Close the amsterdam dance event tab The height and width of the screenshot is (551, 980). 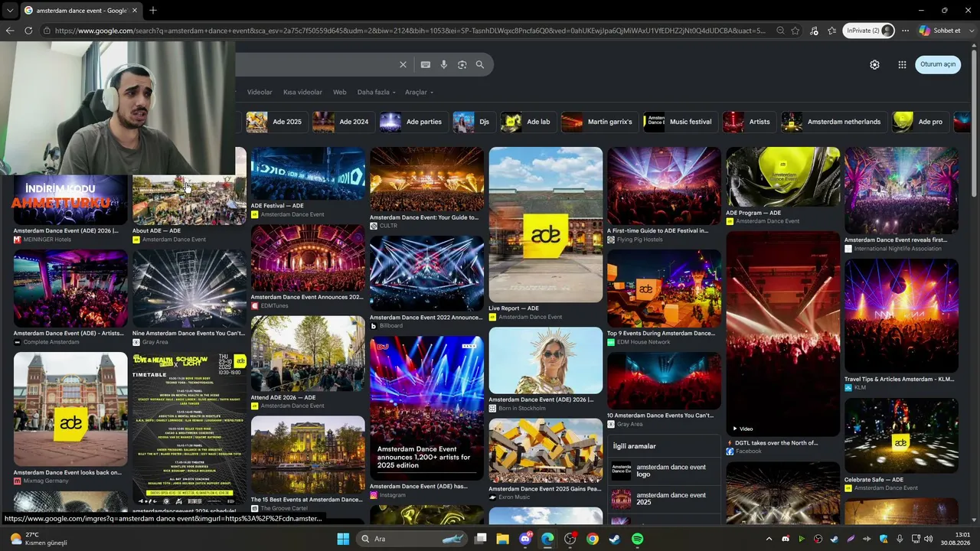[x=135, y=11]
